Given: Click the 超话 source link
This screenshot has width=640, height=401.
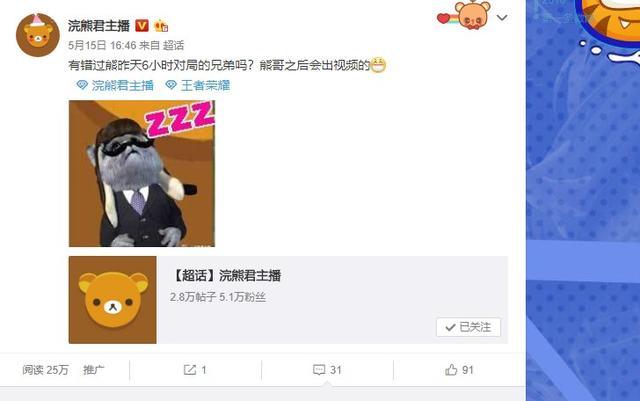Looking at the screenshot, I should (x=173, y=45).
